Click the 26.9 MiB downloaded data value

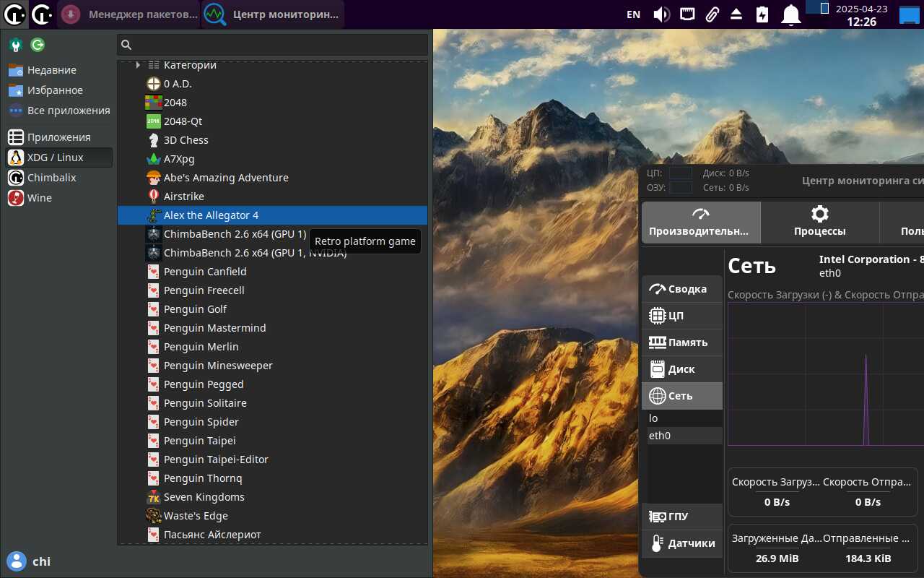777,558
